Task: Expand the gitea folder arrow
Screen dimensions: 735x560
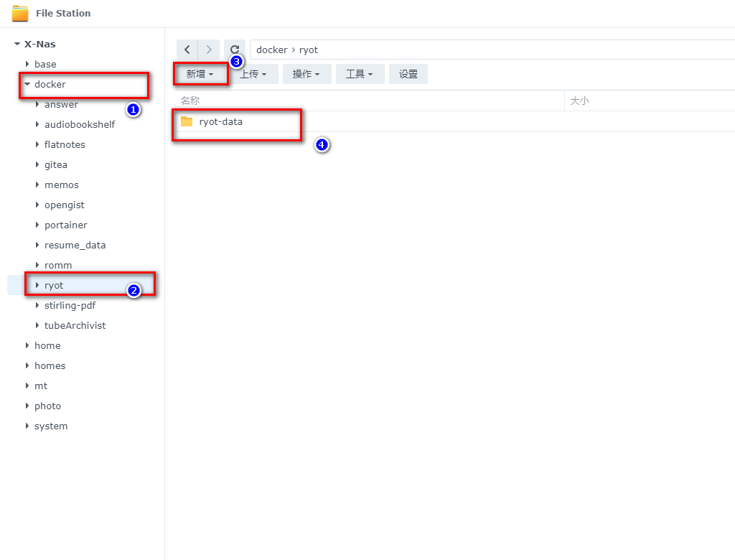Action: (x=37, y=164)
